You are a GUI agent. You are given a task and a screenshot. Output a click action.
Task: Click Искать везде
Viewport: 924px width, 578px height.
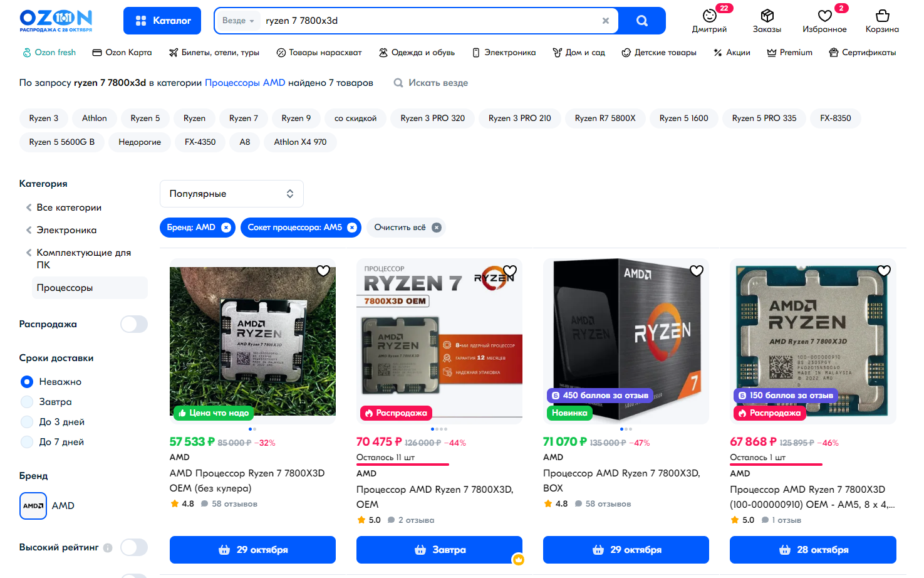(431, 83)
